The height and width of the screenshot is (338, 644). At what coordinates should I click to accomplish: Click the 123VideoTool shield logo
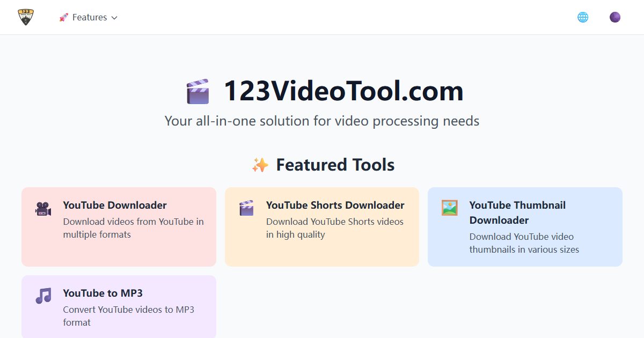pyautogui.click(x=26, y=17)
